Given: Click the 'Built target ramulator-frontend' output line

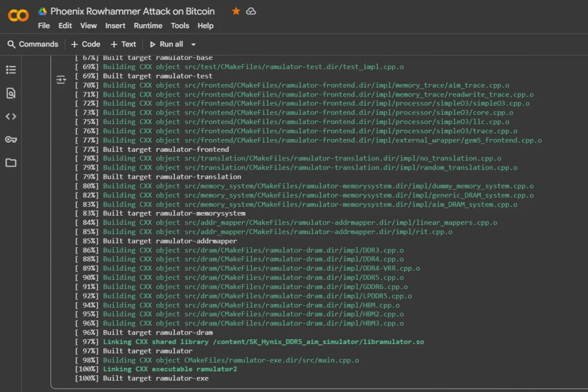Looking at the screenshot, I should tap(152, 149).
